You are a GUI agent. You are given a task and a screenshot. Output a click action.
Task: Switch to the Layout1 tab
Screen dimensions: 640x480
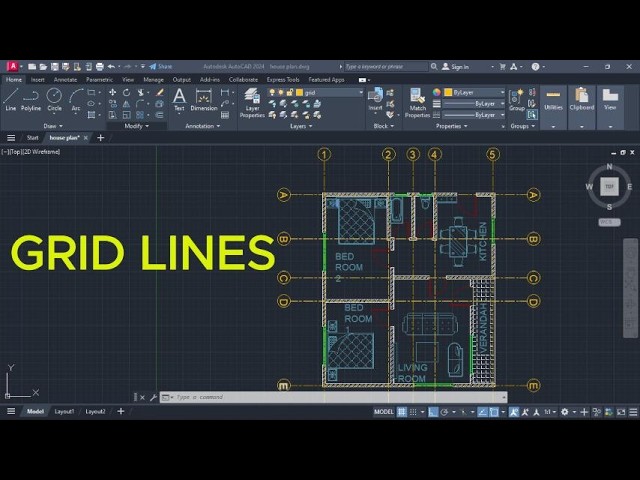click(x=64, y=411)
